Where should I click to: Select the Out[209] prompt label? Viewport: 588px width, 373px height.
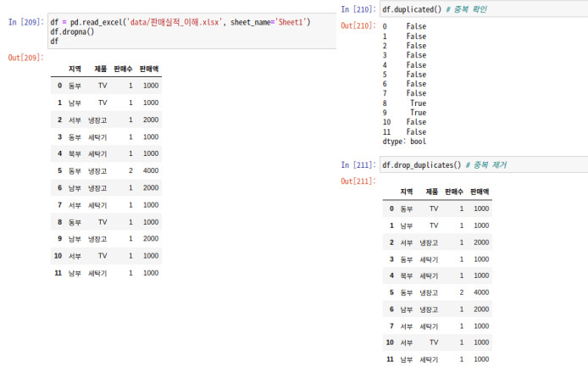coord(26,58)
